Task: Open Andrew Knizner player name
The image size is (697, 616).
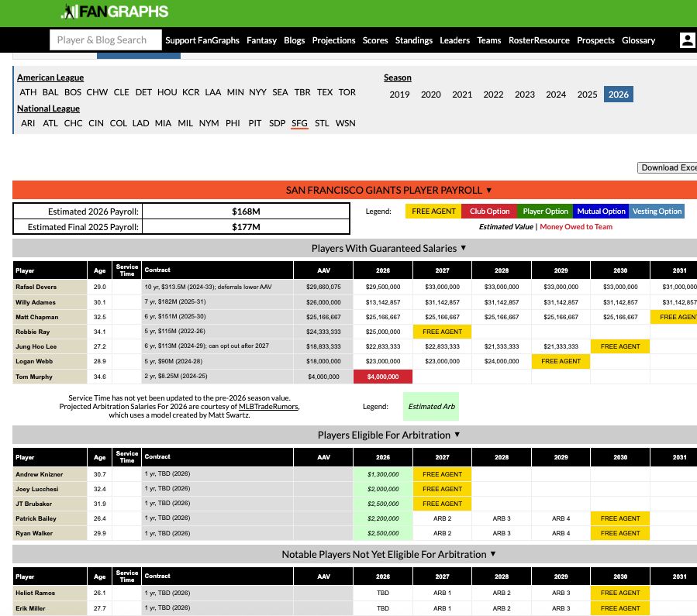Action: coord(39,474)
